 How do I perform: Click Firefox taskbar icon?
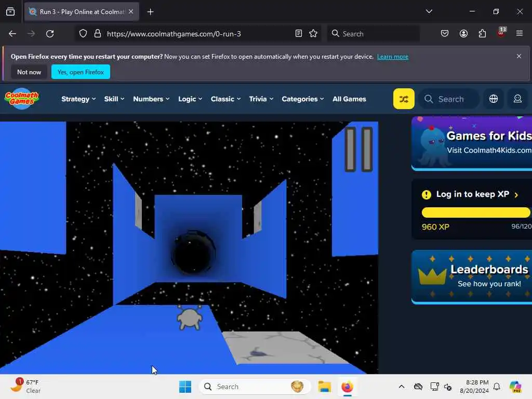(x=347, y=387)
